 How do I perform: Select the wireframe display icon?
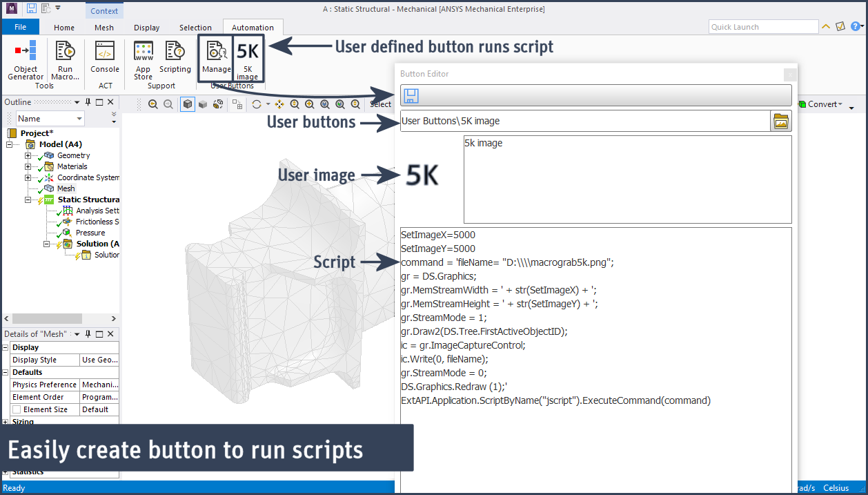[218, 104]
